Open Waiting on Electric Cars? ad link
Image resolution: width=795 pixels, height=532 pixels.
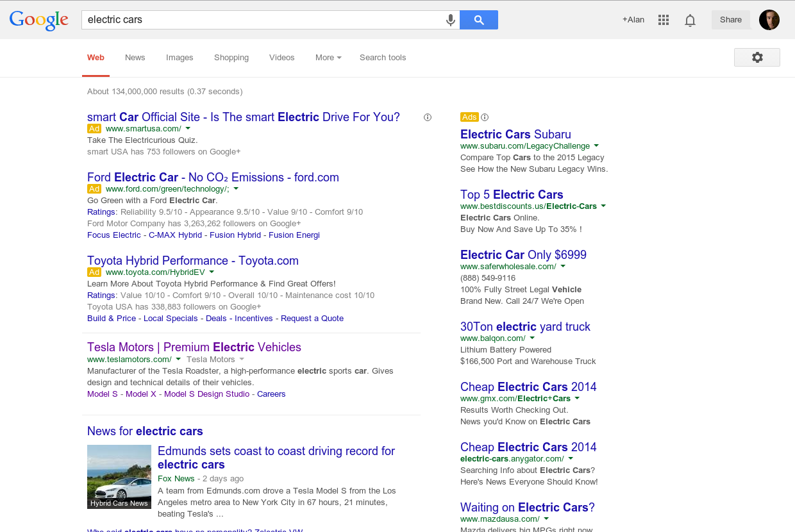(528, 507)
